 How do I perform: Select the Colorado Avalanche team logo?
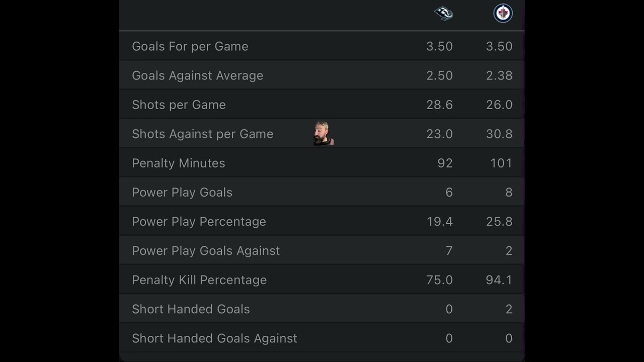click(443, 13)
